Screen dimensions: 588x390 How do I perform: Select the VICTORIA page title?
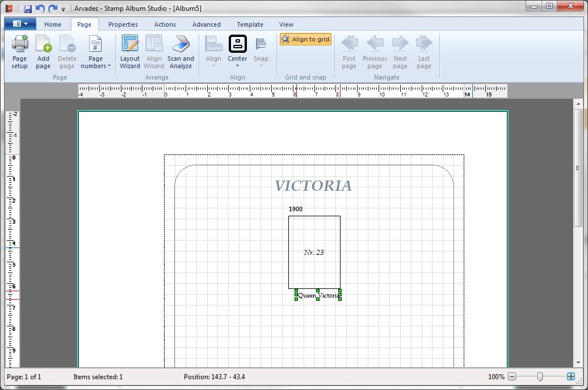coord(313,186)
